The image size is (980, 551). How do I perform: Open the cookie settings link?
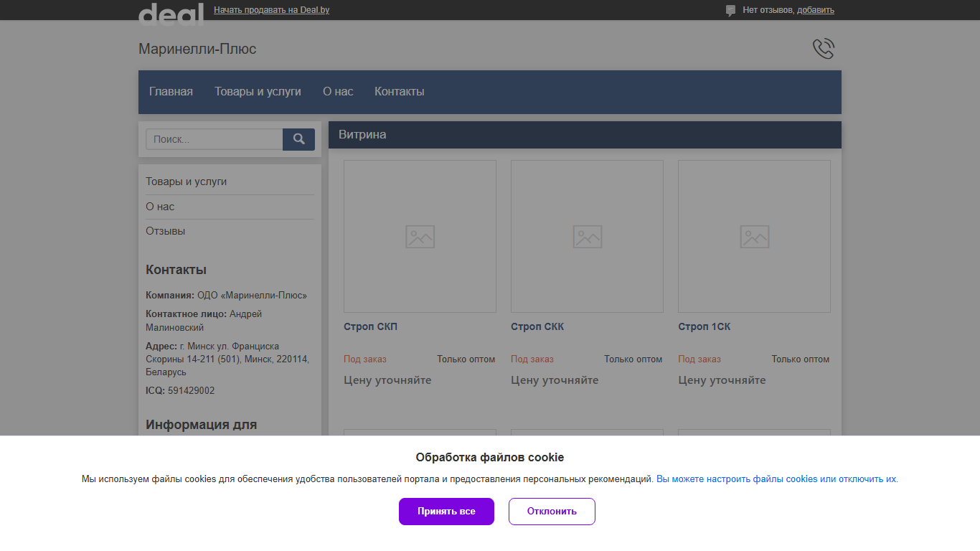pos(777,479)
